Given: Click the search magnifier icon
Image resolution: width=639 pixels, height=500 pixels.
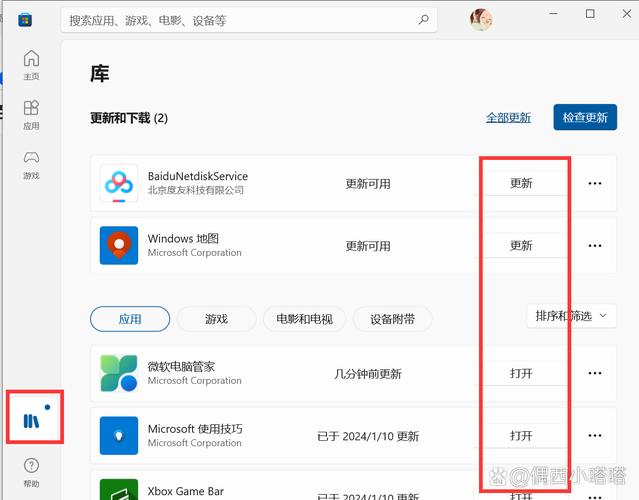Looking at the screenshot, I should 423,19.
